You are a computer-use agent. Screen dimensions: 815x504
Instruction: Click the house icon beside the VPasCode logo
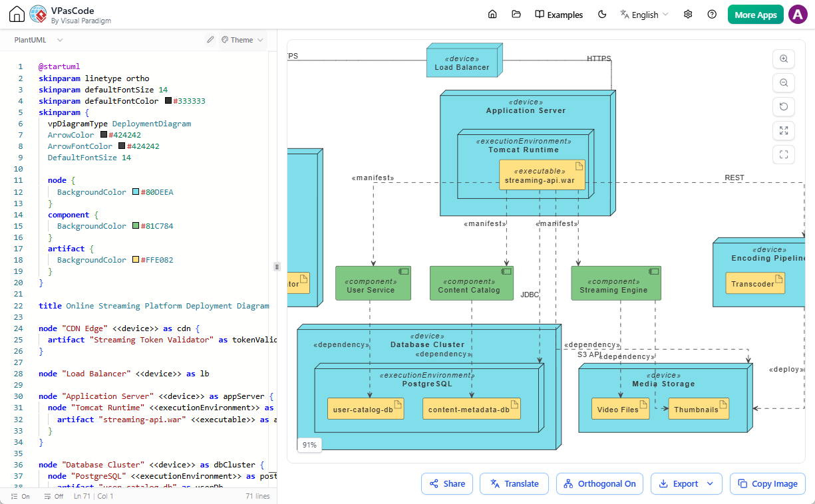point(17,15)
